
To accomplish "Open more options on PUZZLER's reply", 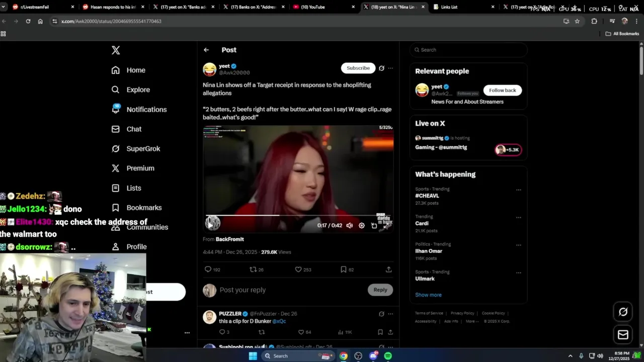I will pyautogui.click(x=390, y=314).
